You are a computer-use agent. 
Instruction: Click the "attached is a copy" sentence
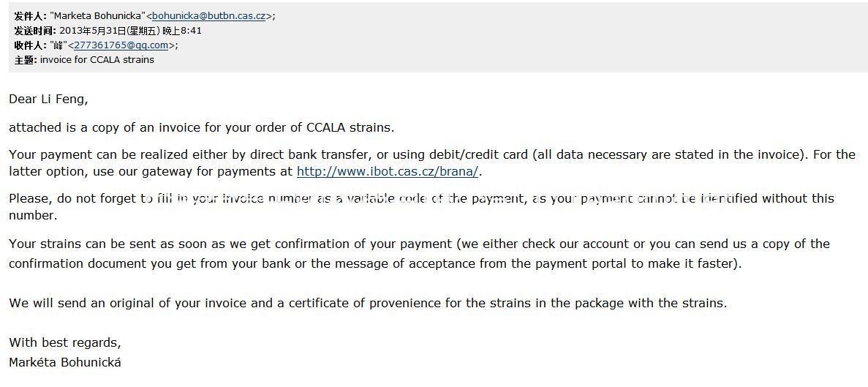click(x=201, y=127)
